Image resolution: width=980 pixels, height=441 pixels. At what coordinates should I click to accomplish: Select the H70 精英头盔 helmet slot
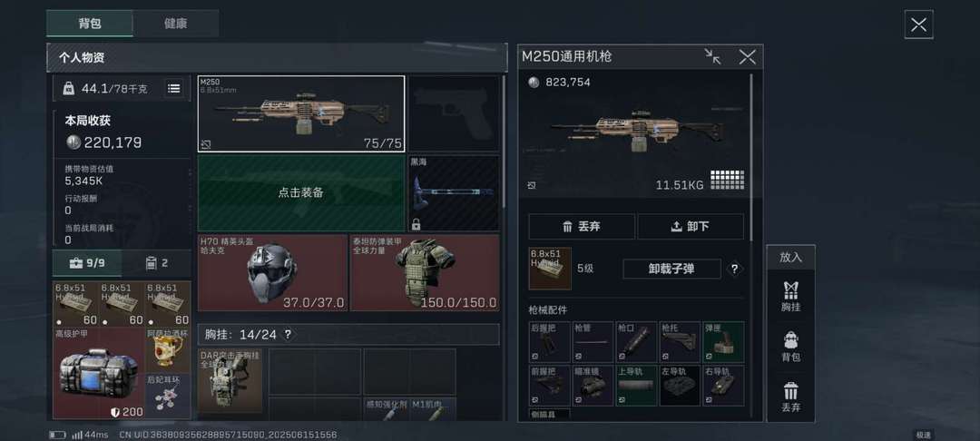pos(272,272)
